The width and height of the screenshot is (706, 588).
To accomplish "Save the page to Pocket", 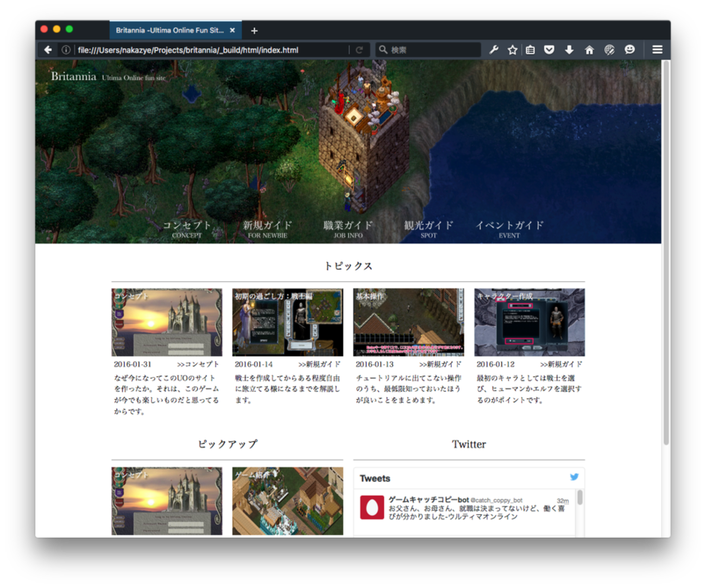I will [549, 50].
